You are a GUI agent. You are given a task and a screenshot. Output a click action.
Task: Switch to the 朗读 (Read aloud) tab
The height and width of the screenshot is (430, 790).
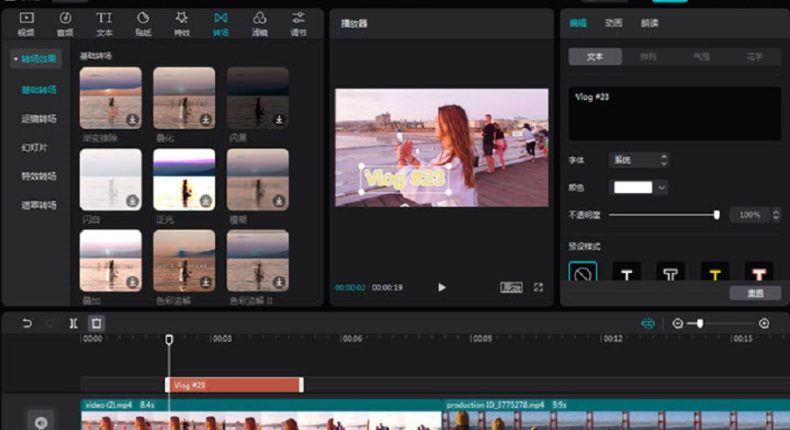tap(649, 23)
